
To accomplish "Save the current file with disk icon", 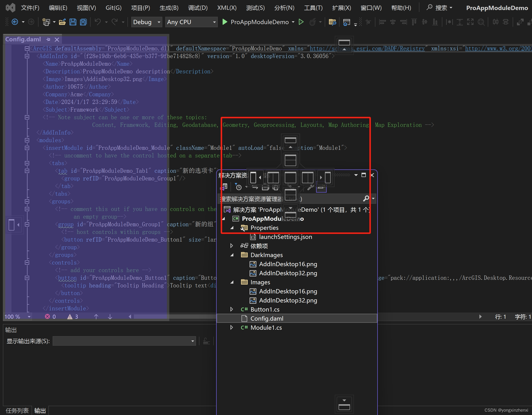I will point(73,22).
